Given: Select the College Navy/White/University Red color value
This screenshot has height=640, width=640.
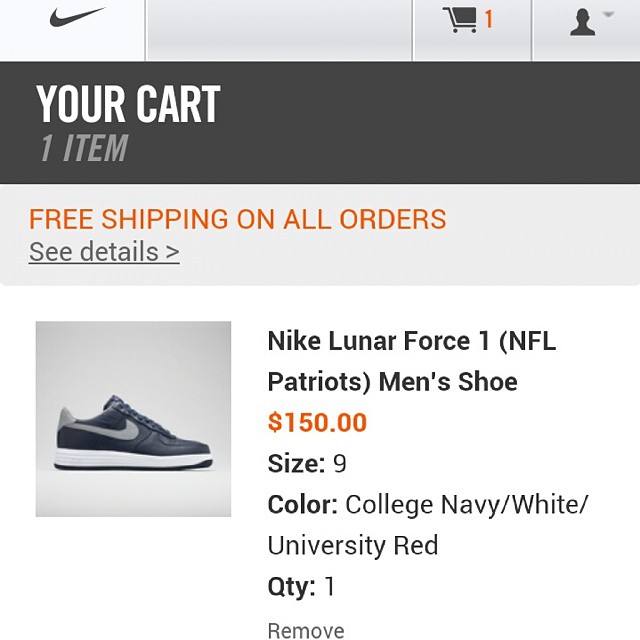Looking at the screenshot, I should pyautogui.click(x=467, y=505).
